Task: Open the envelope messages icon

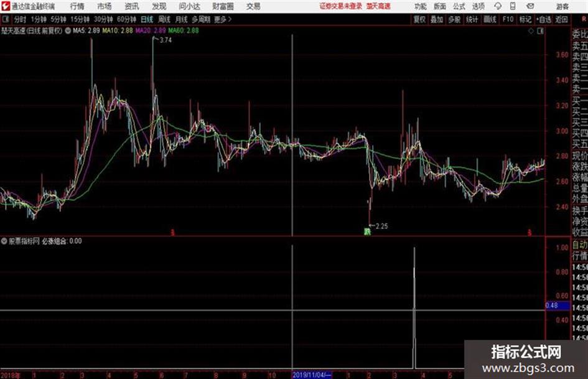Action: pyautogui.click(x=530, y=6)
